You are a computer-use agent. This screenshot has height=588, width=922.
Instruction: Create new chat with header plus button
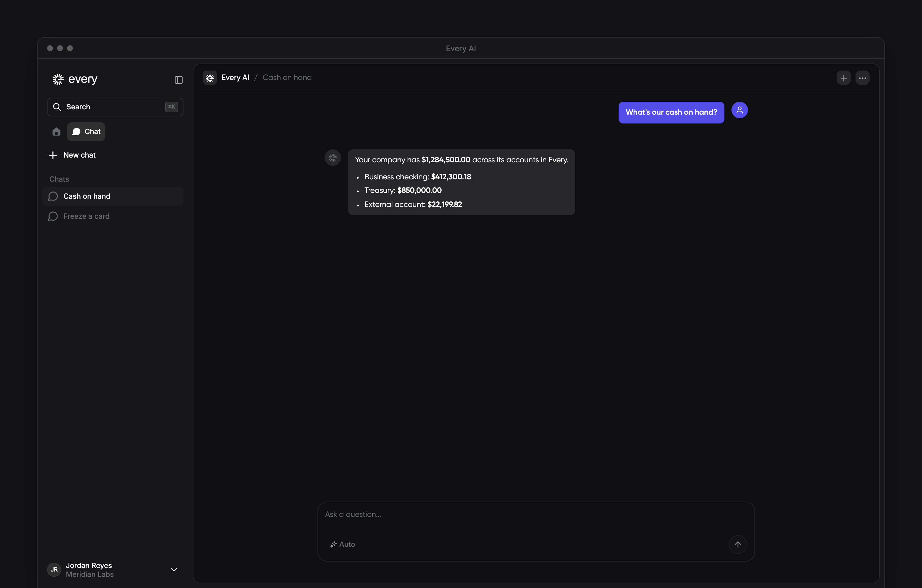(844, 78)
